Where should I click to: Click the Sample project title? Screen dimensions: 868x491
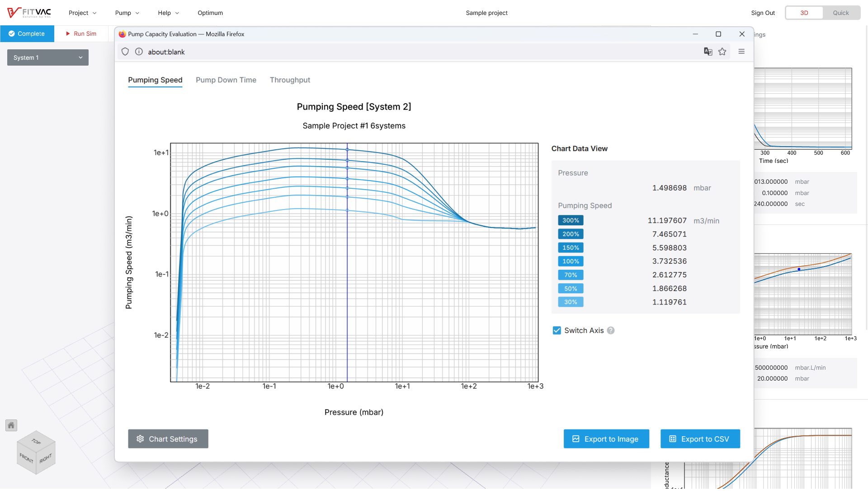(x=486, y=13)
